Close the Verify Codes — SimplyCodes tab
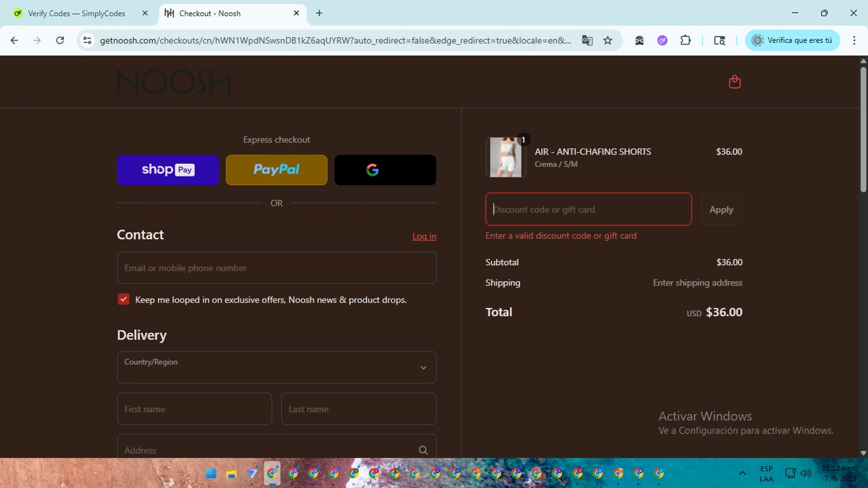 pyautogui.click(x=145, y=13)
